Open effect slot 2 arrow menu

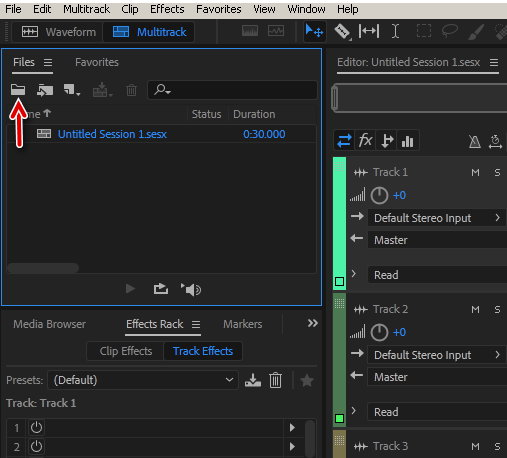click(x=292, y=446)
